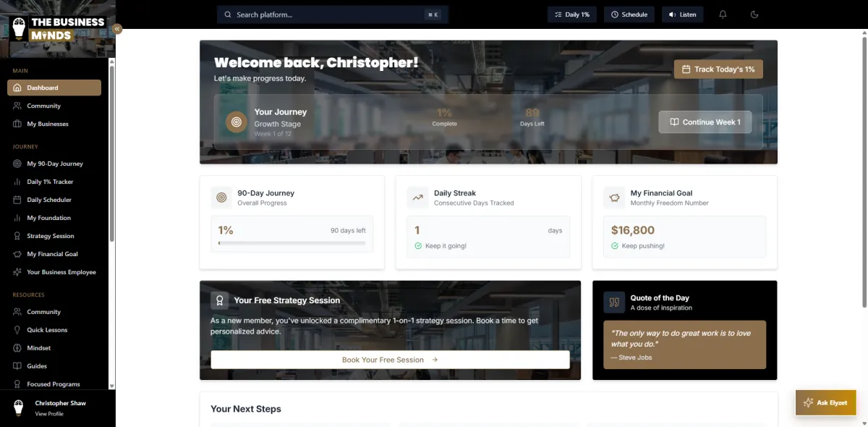Toggle the Listen audio button
Image resolution: width=868 pixels, height=427 pixels.
point(682,14)
